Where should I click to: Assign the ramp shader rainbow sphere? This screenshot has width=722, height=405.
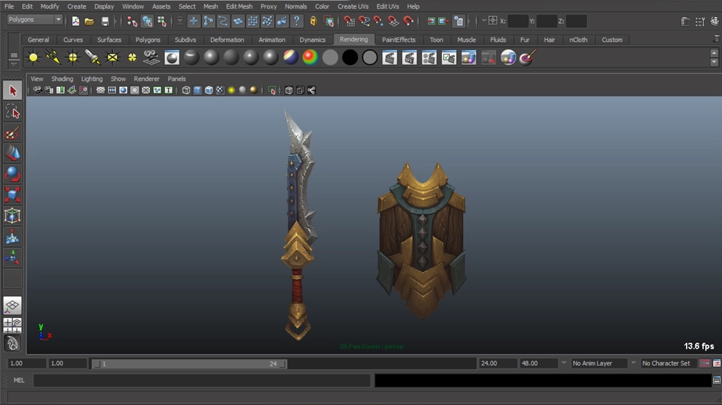pyautogui.click(x=310, y=58)
